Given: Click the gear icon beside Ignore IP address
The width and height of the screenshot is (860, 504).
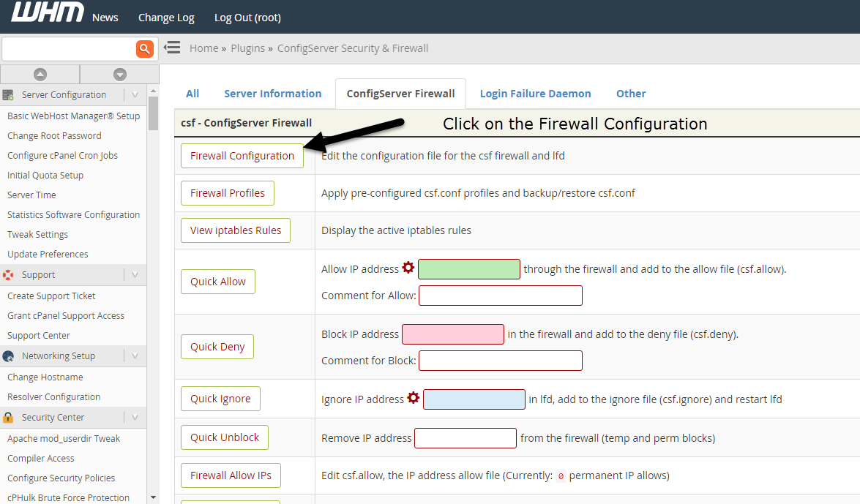Looking at the screenshot, I should (x=414, y=398).
